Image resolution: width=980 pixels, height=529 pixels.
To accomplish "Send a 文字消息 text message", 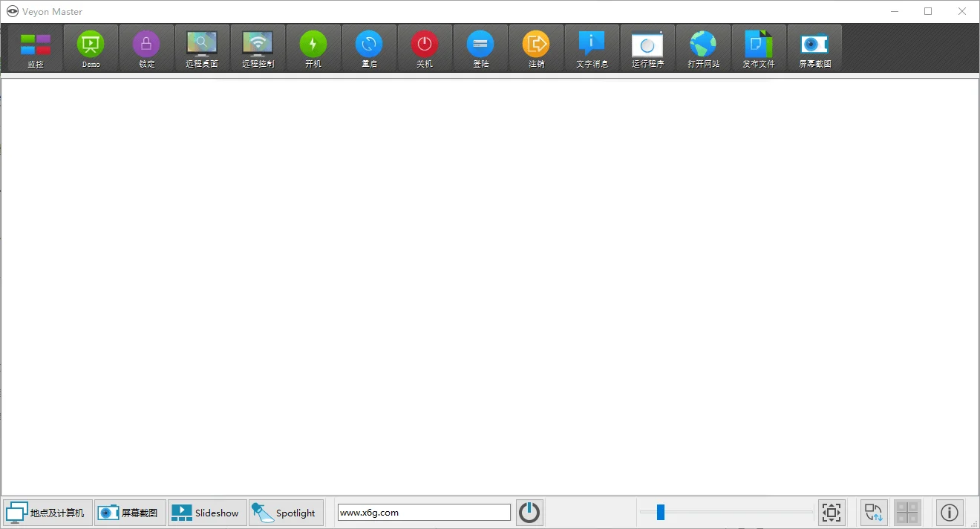I will pyautogui.click(x=592, y=47).
